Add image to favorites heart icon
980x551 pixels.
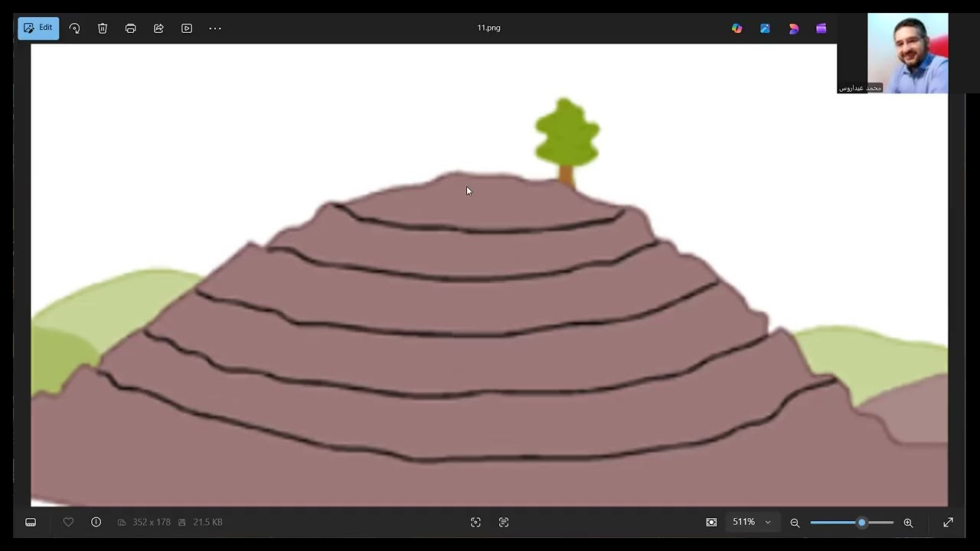[x=68, y=522]
